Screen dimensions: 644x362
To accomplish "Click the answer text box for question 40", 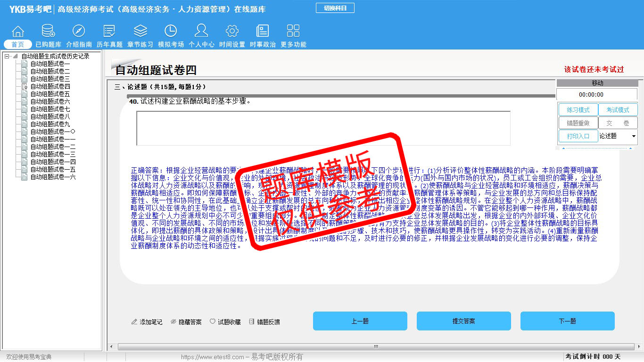I will (x=323, y=128).
